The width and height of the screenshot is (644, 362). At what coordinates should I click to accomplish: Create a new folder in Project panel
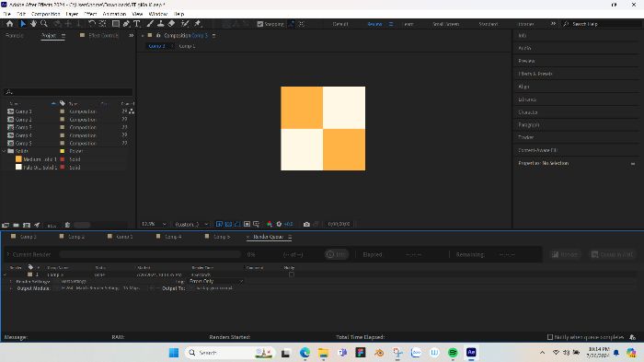pyautogui.click(x=16, y=225)
